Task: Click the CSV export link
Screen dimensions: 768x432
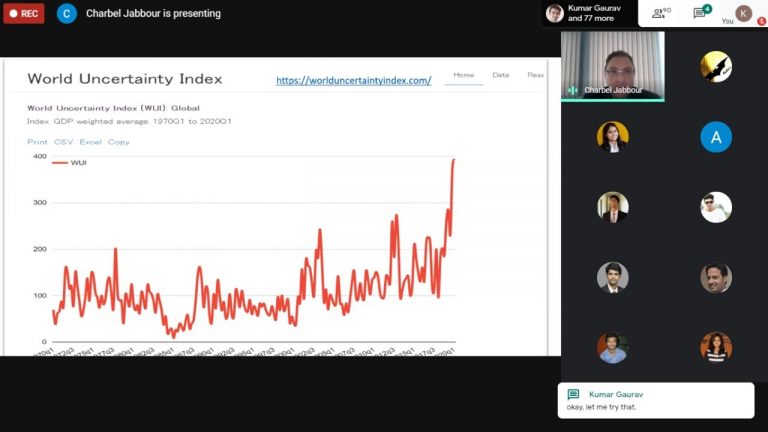Action: [x=63, y=142]
